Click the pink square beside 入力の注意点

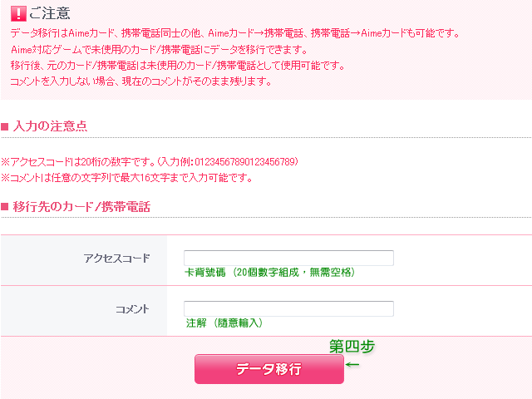[5, 126]
